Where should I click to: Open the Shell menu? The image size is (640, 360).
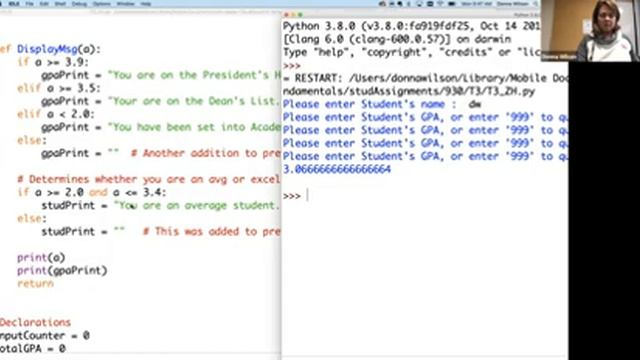60,4
